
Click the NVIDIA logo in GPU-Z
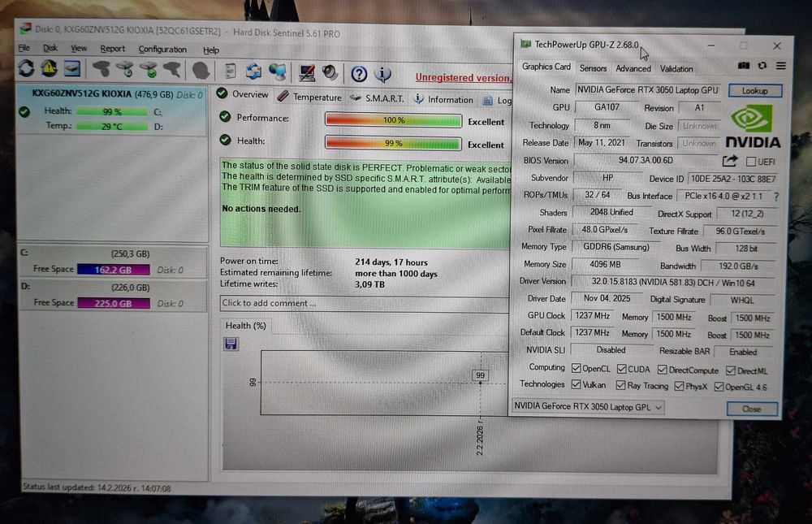[753, 127]
